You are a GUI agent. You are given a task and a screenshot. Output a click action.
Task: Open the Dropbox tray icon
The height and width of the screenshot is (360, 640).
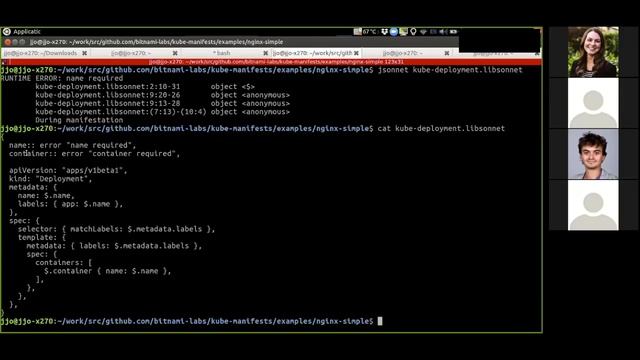pyautogui.click(x=384, y=31)
